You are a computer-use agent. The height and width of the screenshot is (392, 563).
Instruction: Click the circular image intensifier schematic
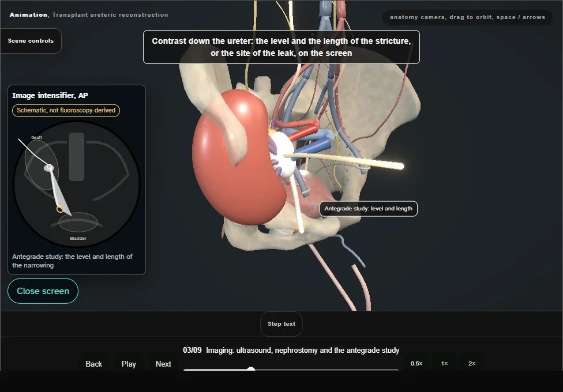point(77,184)
